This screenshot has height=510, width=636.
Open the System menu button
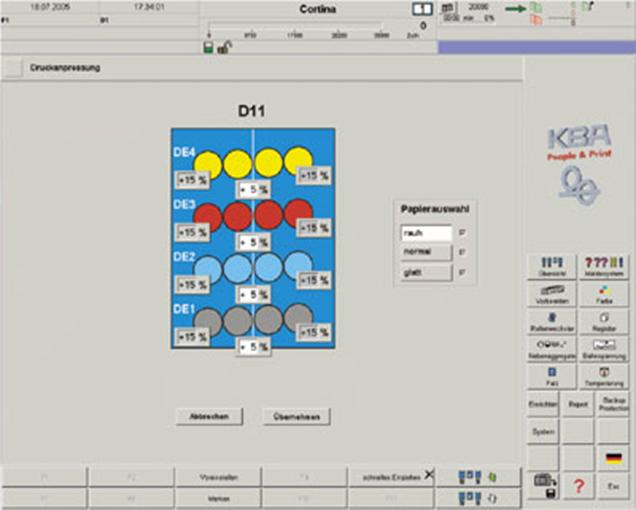pyautogui.click(x=544, y=431)
